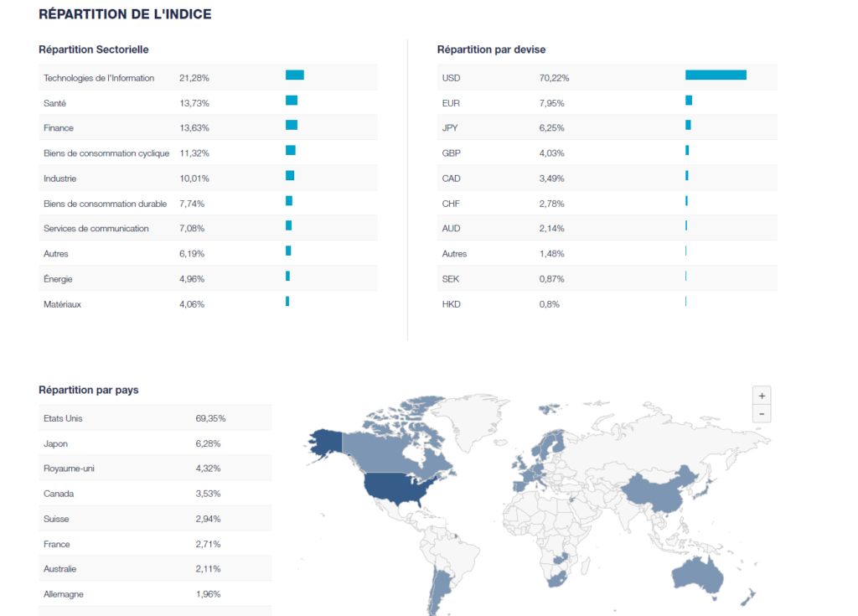Zoom in on the world map
The width and height of the screenshot is (858, 616).
pos(761,396)
